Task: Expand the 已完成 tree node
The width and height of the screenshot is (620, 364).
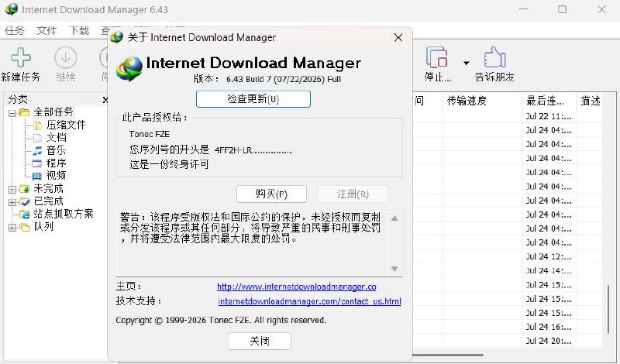Action: [x=12, y=202]
